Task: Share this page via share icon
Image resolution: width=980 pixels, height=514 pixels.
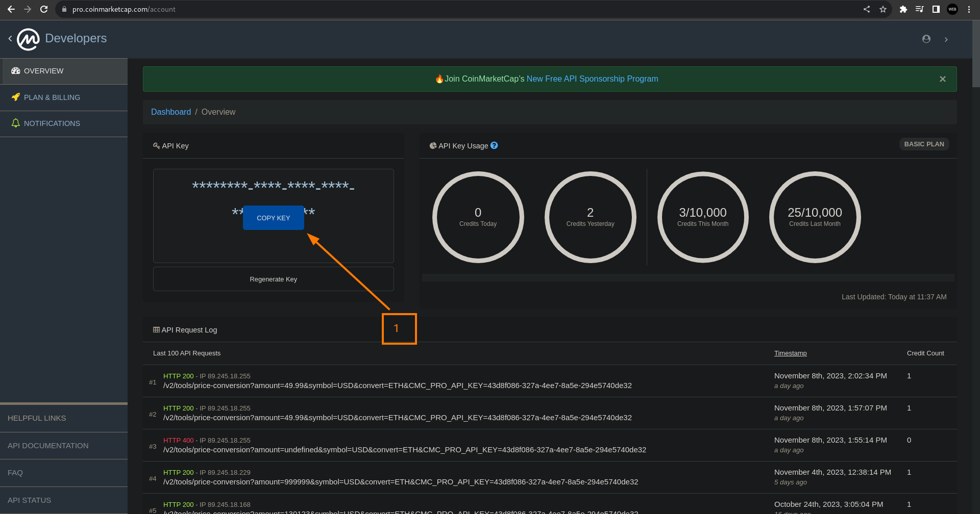Action: click(867, 9)
